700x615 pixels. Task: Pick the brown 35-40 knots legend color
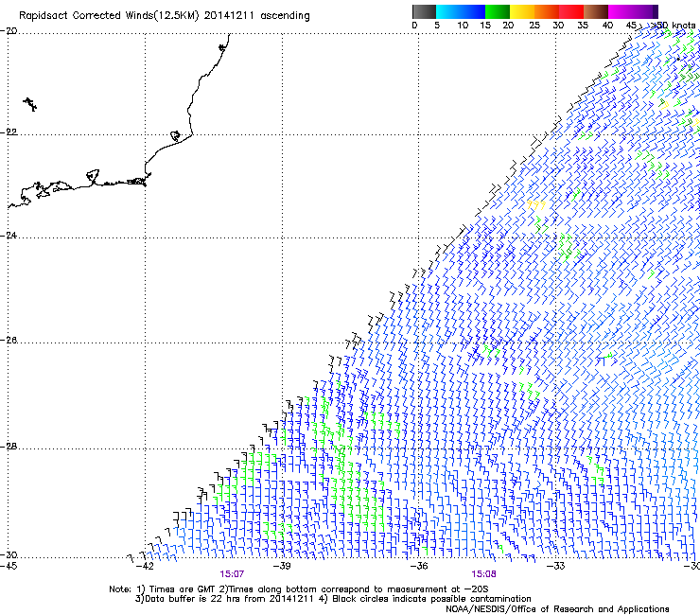click(x=596, y=11)
